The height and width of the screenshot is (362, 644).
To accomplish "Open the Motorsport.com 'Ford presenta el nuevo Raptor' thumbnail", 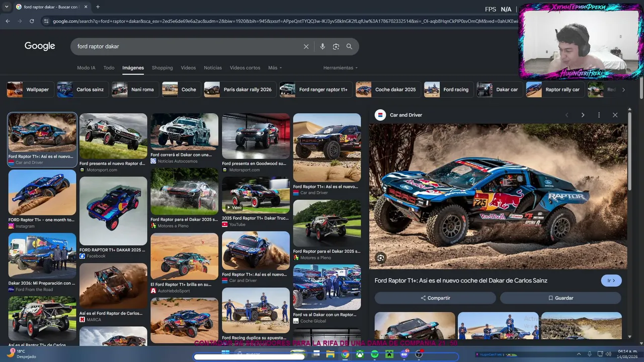I will 113,136.
